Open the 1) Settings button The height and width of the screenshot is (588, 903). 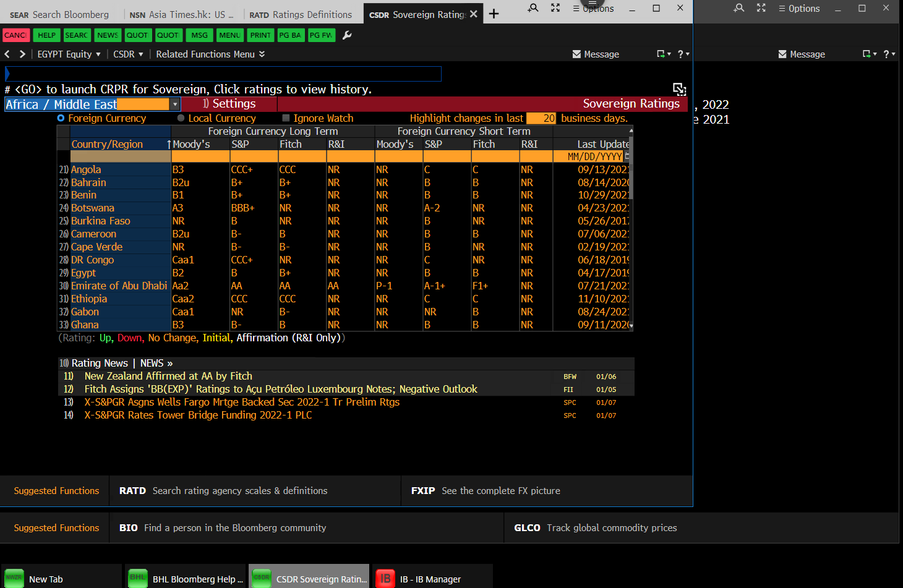229,104
